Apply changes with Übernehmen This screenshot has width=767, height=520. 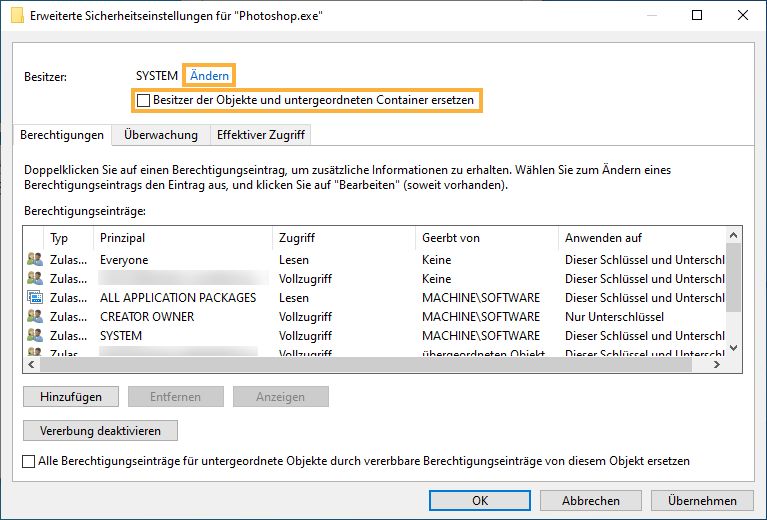tap(702, 501)
